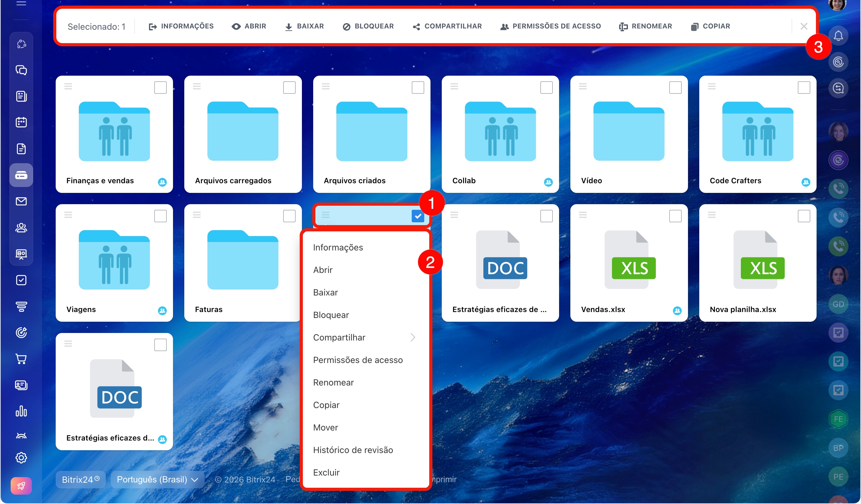Choose Histórico de revisão from context menu
Image resolution: width=861 pixels, height=504 pixels.
point(353,450)
